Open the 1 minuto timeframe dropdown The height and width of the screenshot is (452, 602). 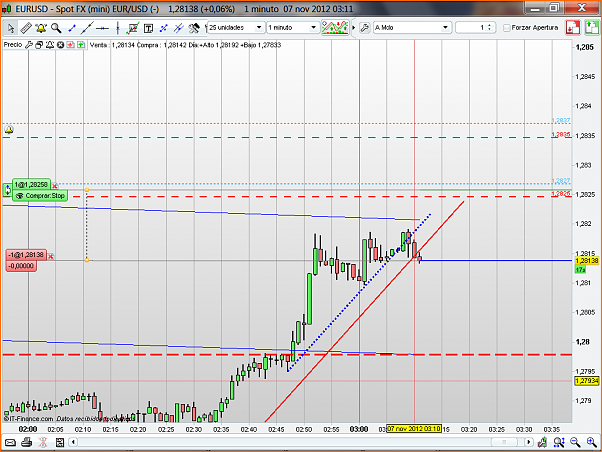pos(293,28)
